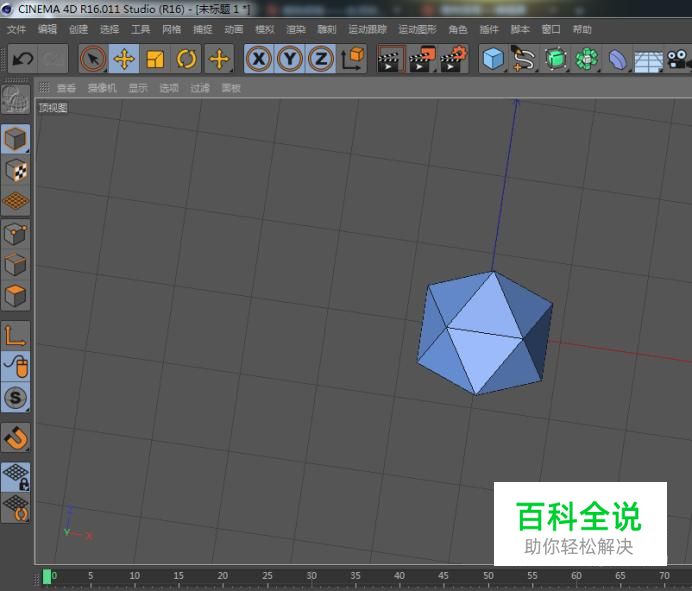This screenshot has width=692, height=591.
Task: Open the Planar Workplane icon
Action: click(x=15, y=508)
